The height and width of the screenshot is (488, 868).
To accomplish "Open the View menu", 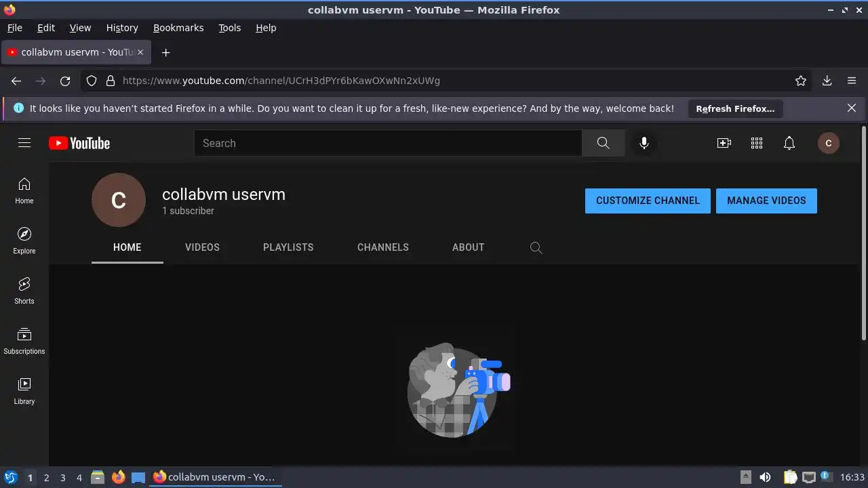I will (80, 28).
